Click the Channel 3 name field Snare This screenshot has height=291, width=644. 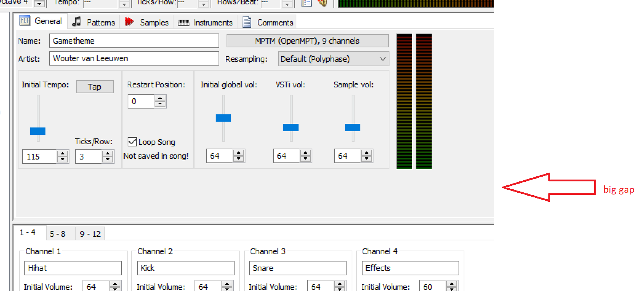tap(298, 268)
